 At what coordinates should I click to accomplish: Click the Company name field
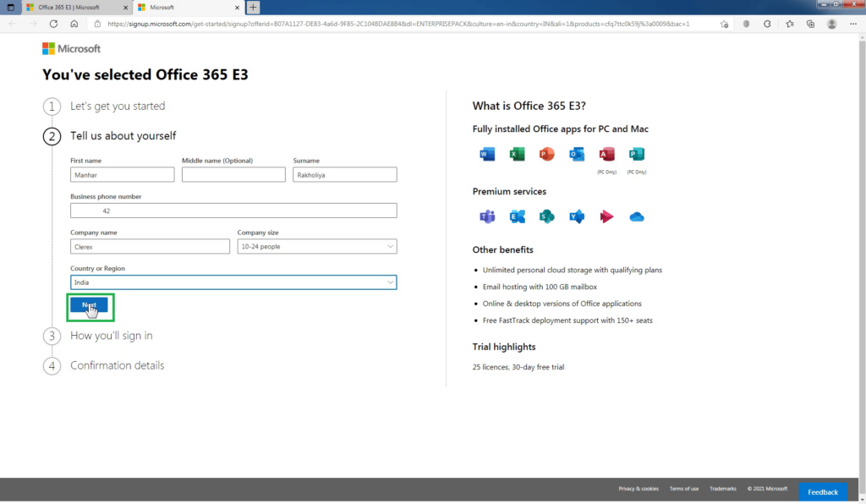[x=150, y=246]
